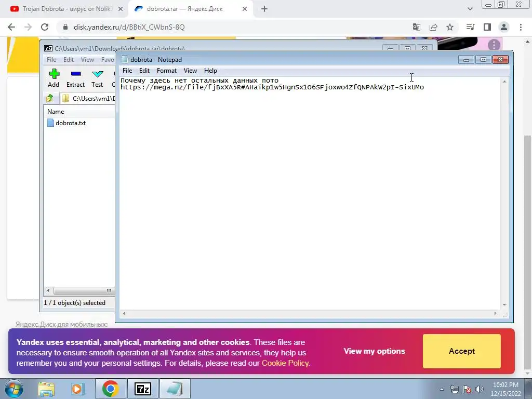Viewport: 532px width, 399px height.
Task: Click the purple more options button on Yandex page
Action: [x=494, y=45]
